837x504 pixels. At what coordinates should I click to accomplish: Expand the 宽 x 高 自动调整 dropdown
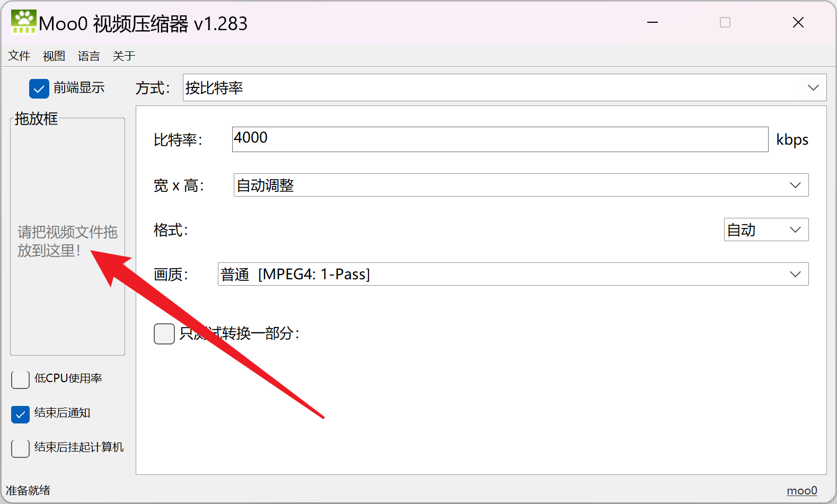pyautogui.click(x=521, y=185)
